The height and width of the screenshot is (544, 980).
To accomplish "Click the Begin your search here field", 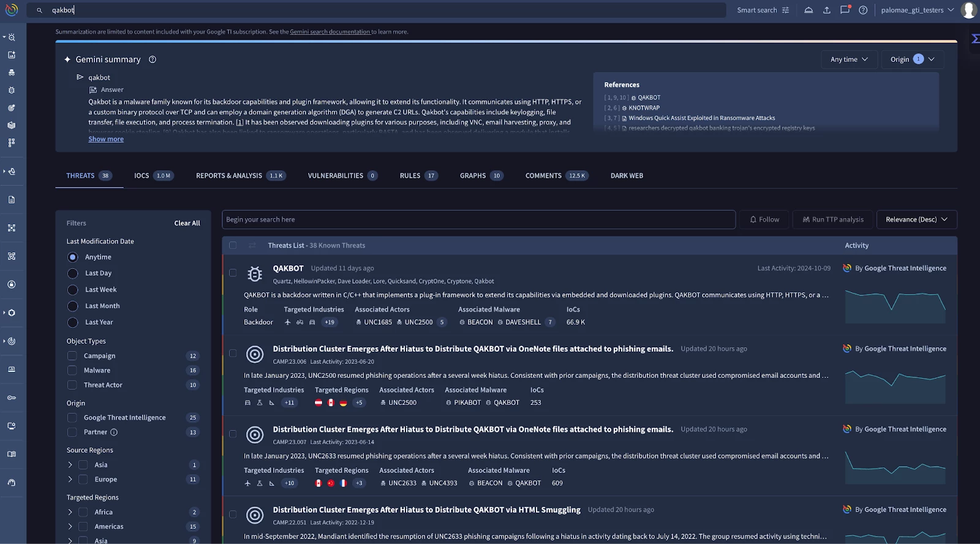I will pyautogui.click(x=478, y=219).
